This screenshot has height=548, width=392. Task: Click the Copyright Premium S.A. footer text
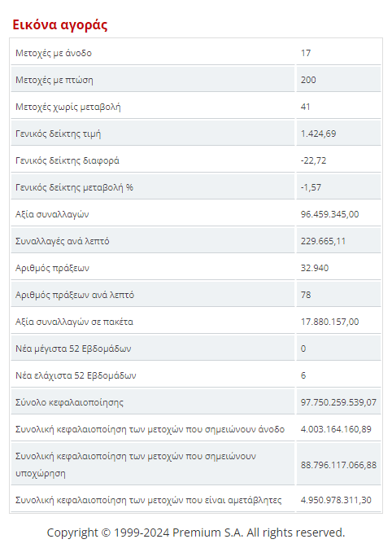coord(196,533)
